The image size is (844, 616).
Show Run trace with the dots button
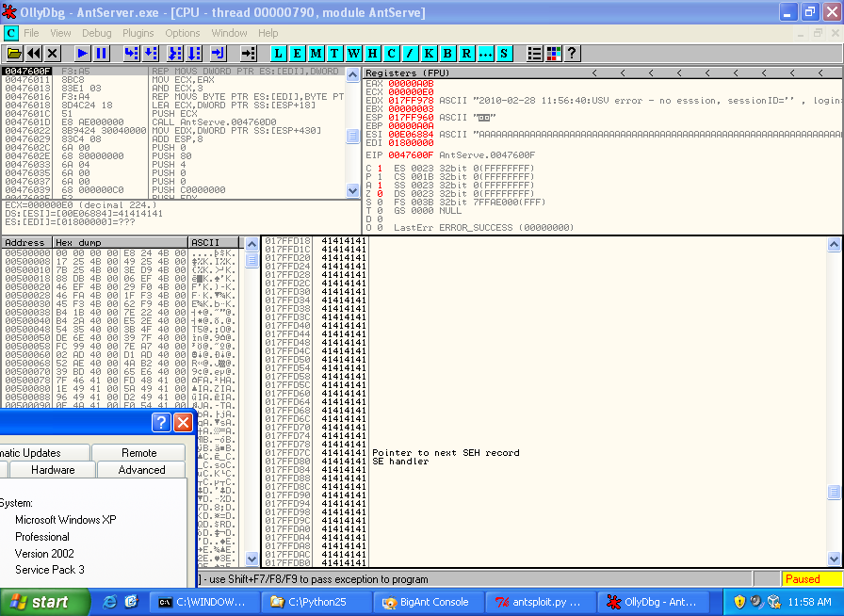pos(485,54)
